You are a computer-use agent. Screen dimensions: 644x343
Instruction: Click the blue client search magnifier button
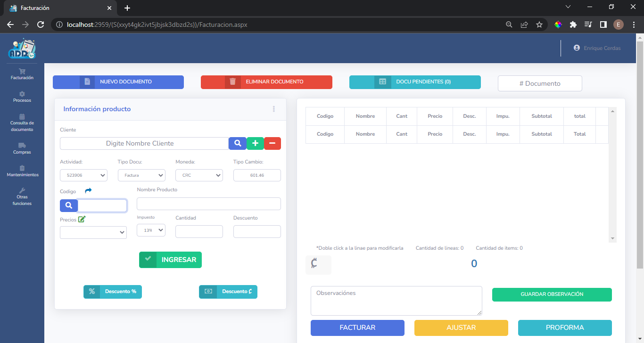click(238, 143)
